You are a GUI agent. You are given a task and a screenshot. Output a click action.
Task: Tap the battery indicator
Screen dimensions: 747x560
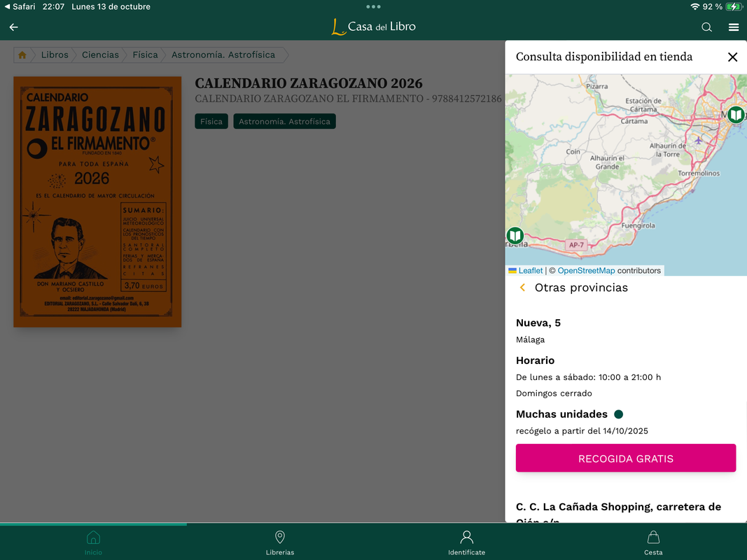click(733, 7)
